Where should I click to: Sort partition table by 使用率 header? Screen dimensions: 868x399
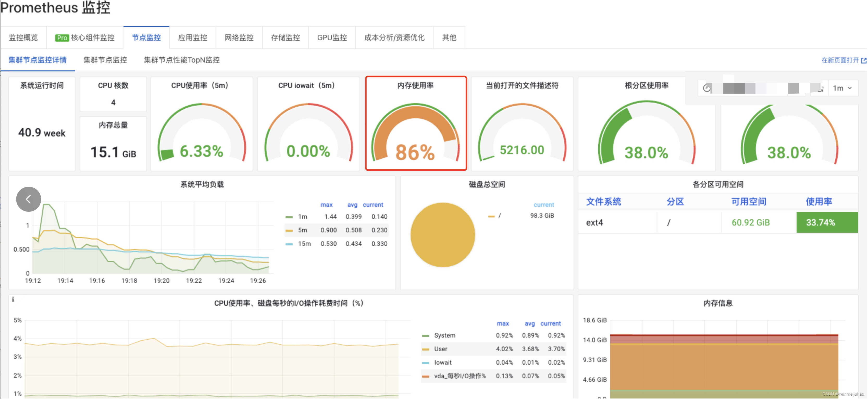point(819,202)
